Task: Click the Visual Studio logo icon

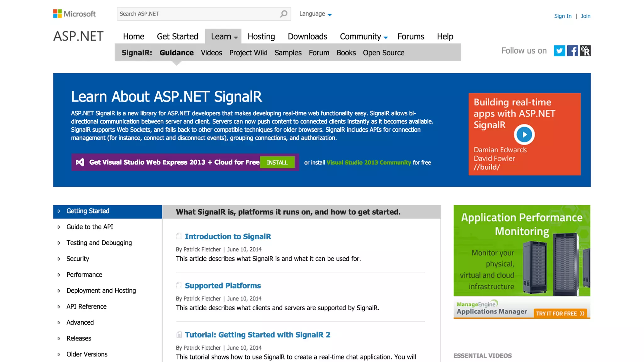Action: tap(80, 162)
